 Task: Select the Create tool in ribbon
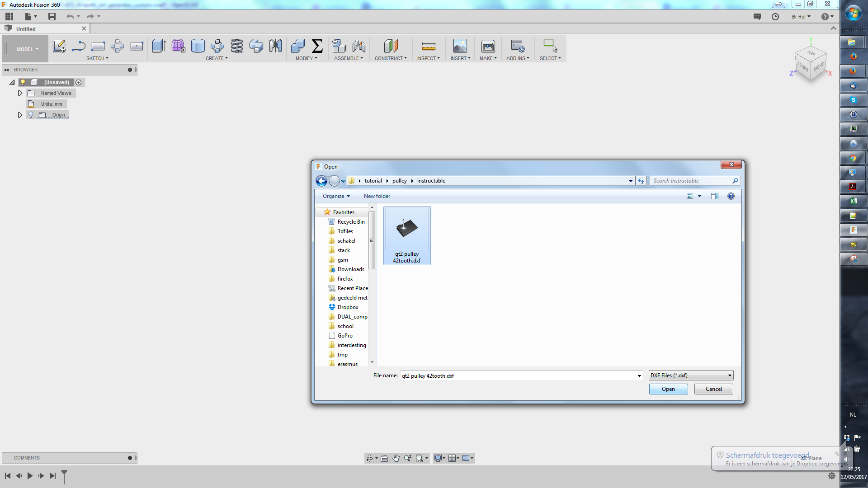click(217, 58)
